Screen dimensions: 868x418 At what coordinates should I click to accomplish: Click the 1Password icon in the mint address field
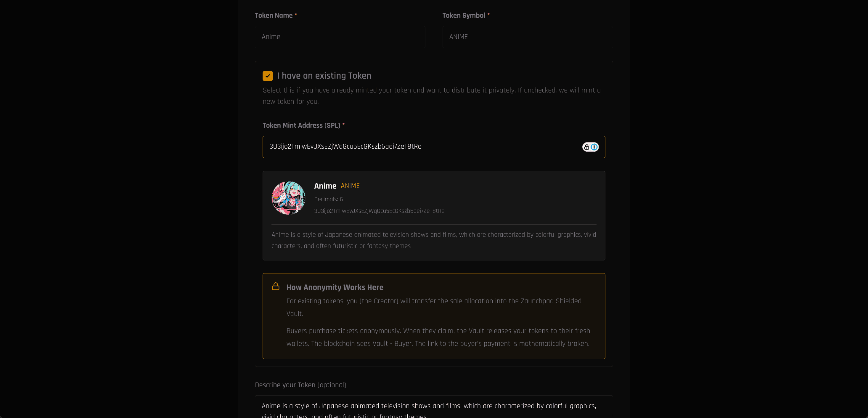(x=594, y=147)
